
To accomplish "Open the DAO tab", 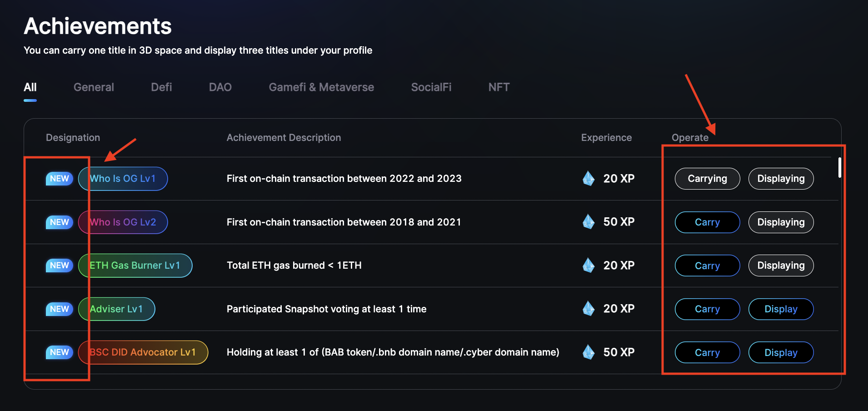I will pos(220,87).
